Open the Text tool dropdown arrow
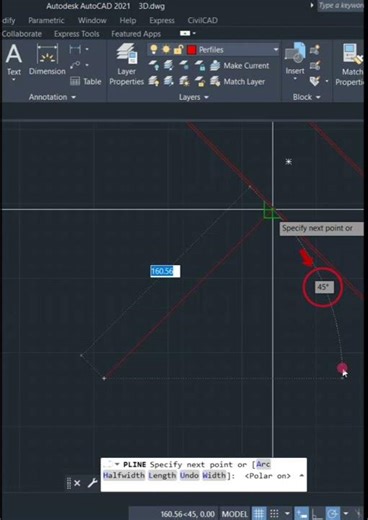Viewport: 368px width, 520px height. click(x=14, y=80)
